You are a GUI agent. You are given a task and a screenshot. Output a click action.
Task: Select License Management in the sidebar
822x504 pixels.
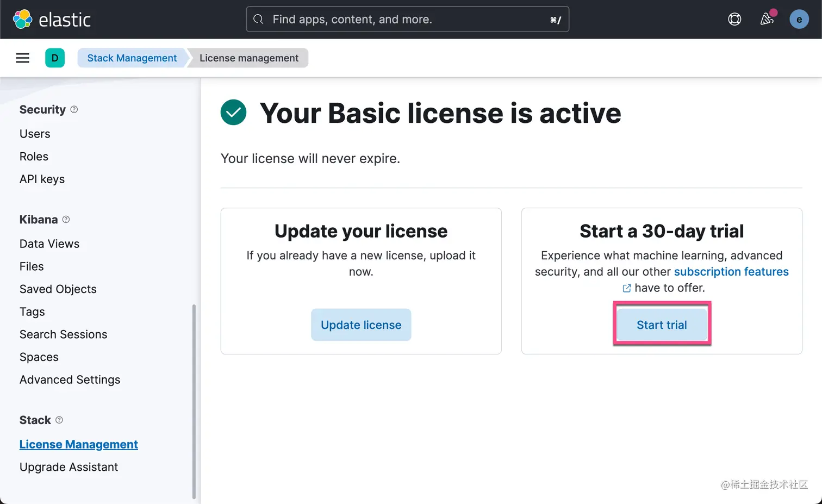pos(79,445)
